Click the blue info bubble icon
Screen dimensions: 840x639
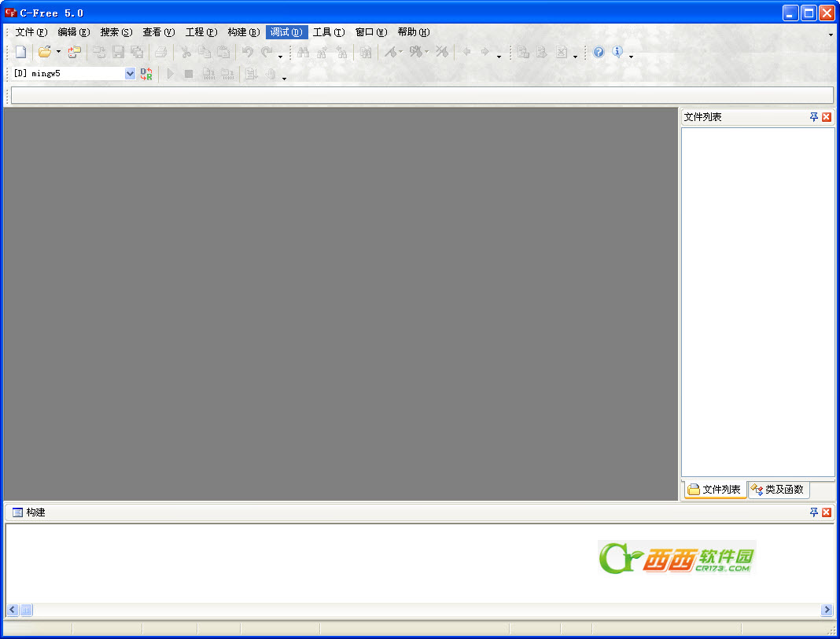pos(617,52)
